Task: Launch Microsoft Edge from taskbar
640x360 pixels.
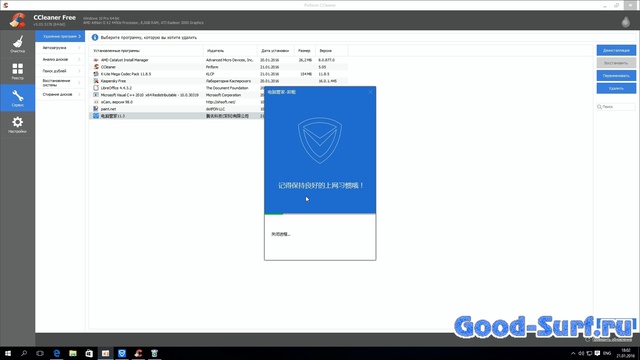Action: (56, 353)
